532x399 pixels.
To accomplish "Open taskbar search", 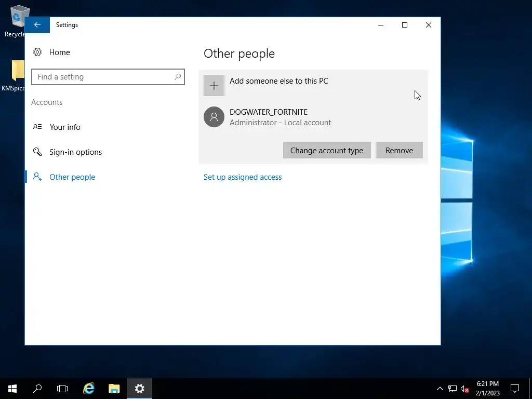I will pos(37,389).
